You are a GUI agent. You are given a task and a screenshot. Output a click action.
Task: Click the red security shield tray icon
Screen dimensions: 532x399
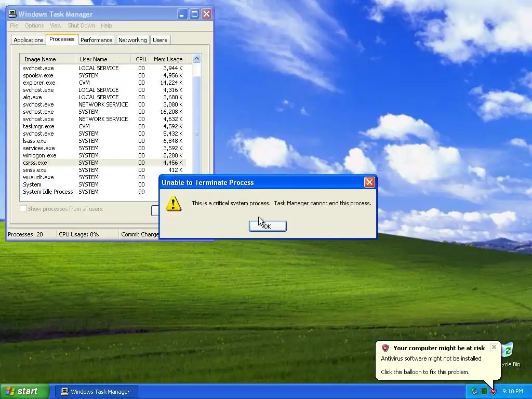coord(493,392)
